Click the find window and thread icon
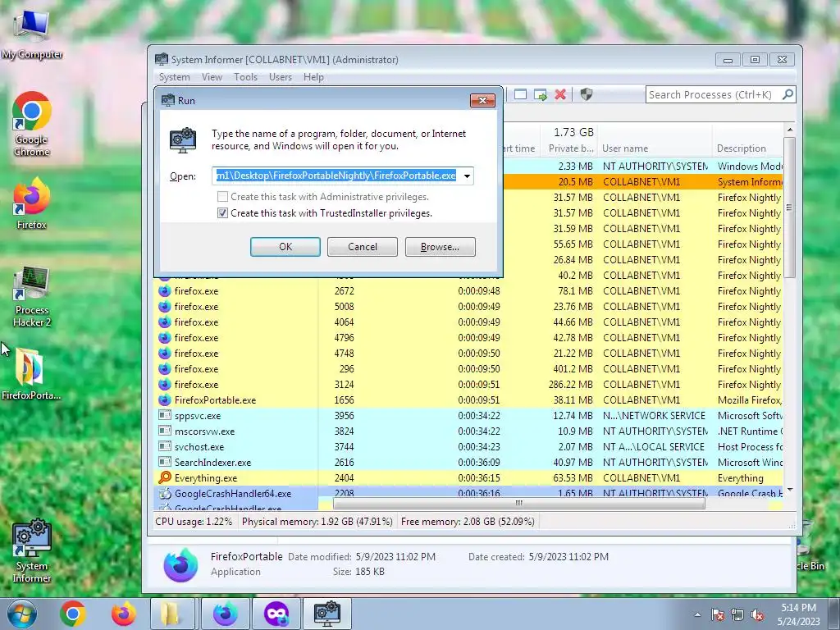This screenshot has height=630, width=840. pos(540,95)
